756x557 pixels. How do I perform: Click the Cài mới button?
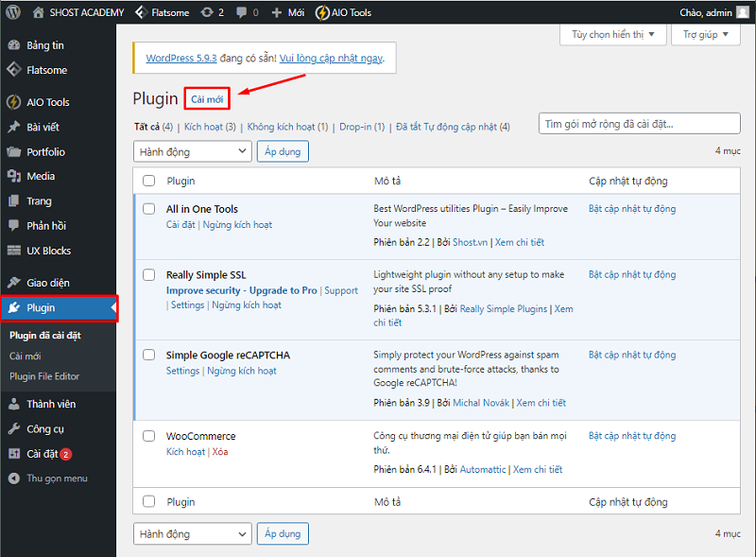(206, 98)
